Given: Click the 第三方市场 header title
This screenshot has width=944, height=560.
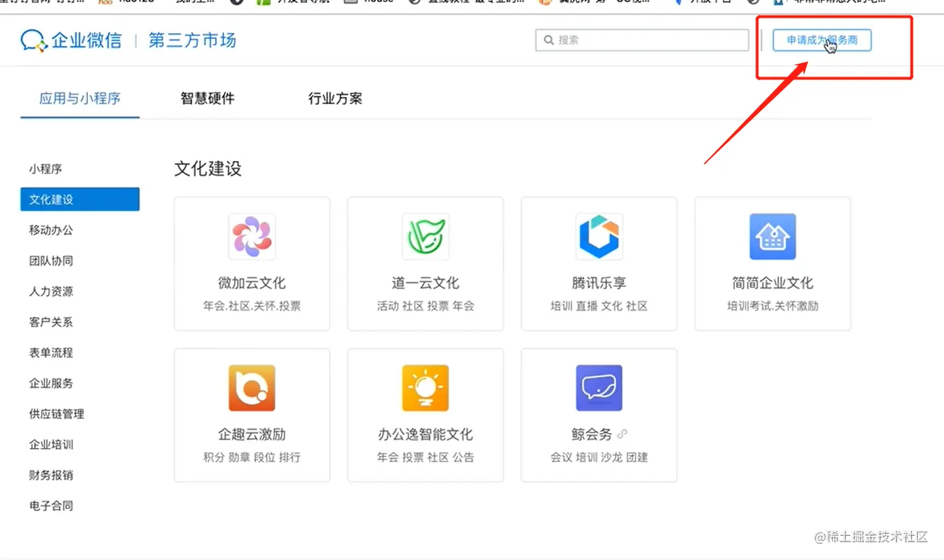Looking at the screenshot, I should coord(192,40).
